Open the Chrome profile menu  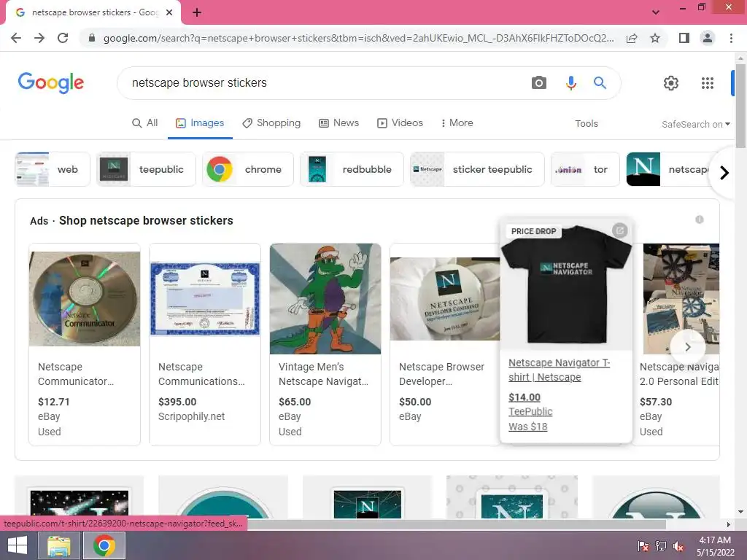coord(708,38)
